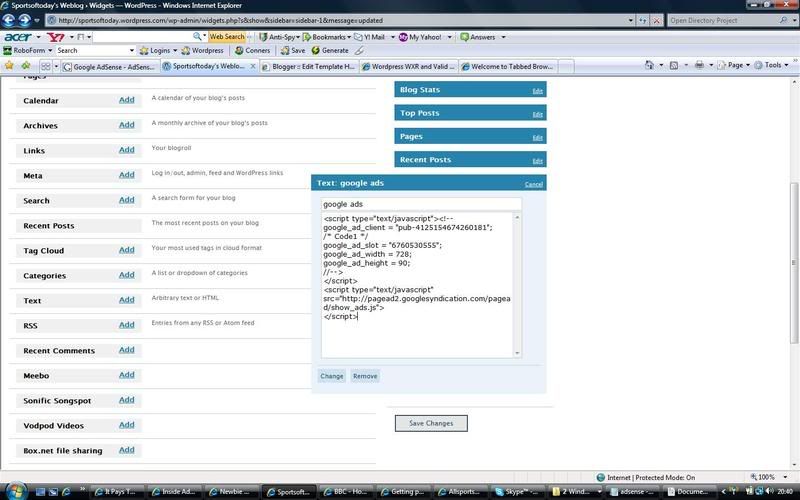Click the Add to Favorites icon

pos(26,65)
